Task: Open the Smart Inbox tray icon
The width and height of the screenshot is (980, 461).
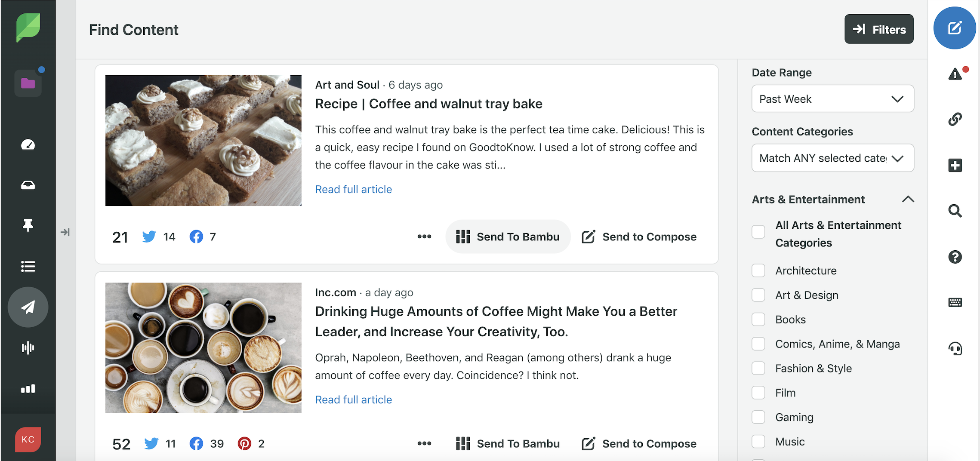Action: (x=28, y=185)
